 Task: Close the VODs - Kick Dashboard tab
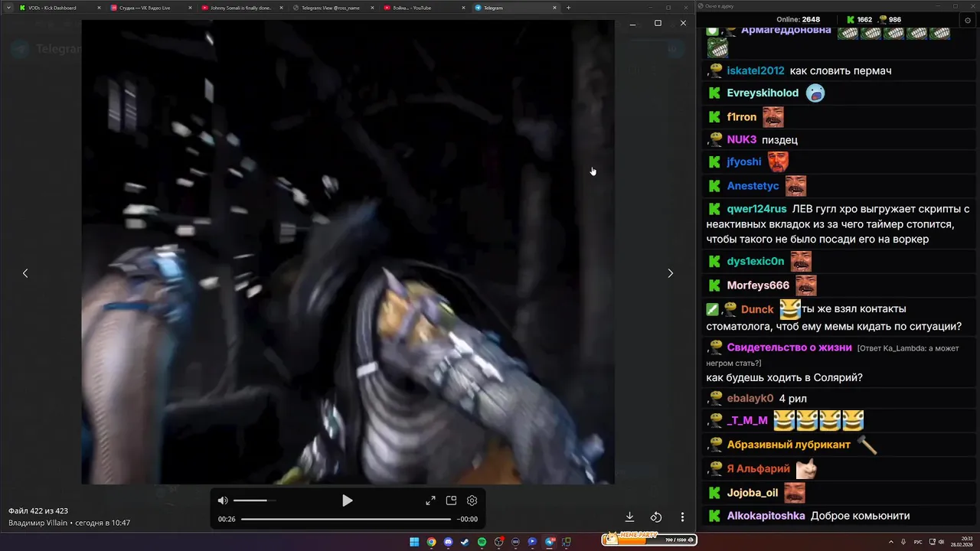[x=100, y=8]
